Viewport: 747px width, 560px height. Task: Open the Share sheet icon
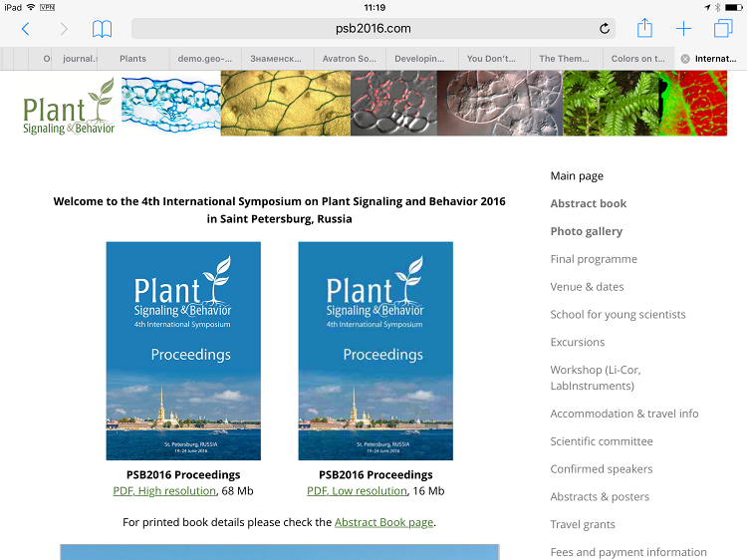644,28
